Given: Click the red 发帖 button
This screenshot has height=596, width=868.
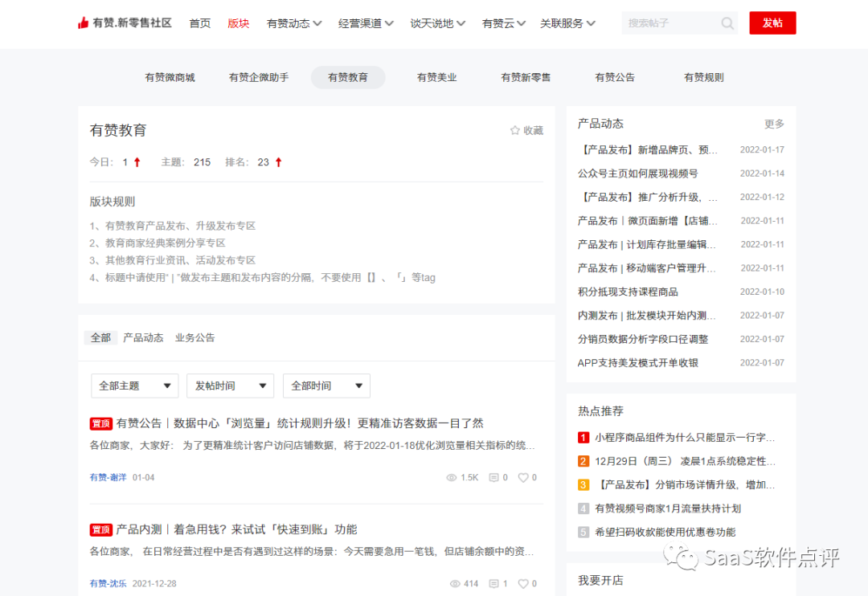Looking at the screenshot, I should [x=773, y=22].
